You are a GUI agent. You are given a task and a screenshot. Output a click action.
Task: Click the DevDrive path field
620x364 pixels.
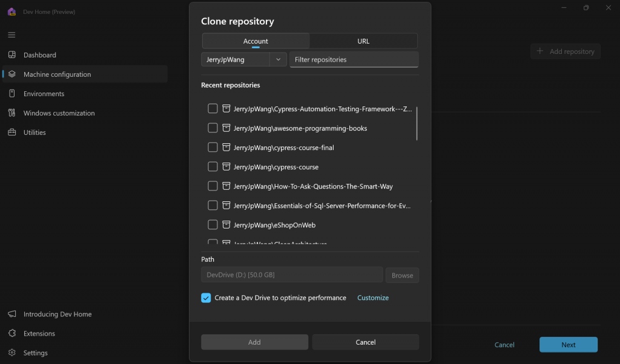point(292,275)
